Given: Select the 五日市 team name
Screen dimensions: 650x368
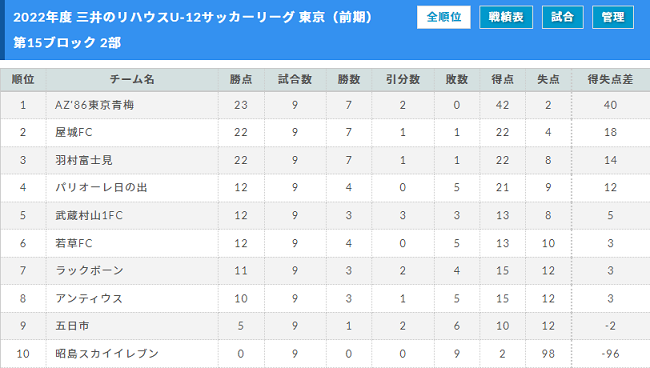Looking at the screenshot, I should 72,326.
